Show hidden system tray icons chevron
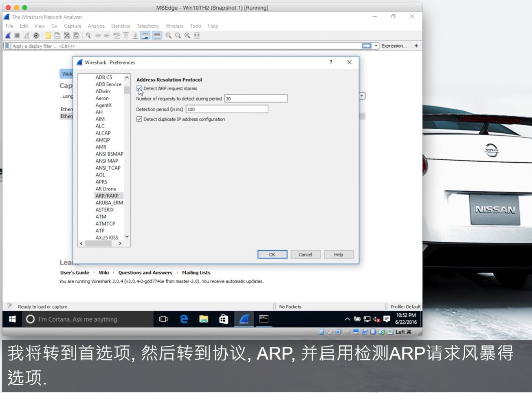532x393 pixels. [347, 319]
